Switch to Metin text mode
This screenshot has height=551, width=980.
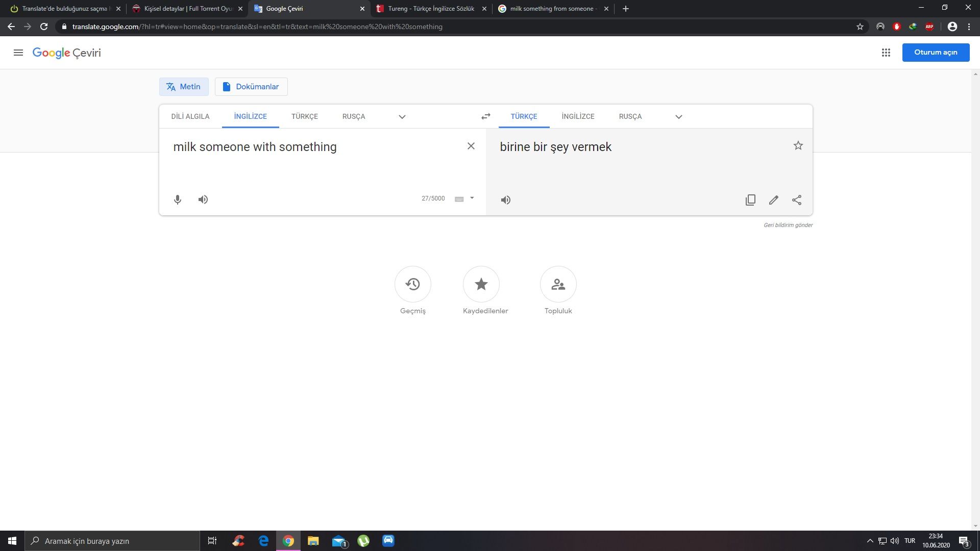click(184, 87)
